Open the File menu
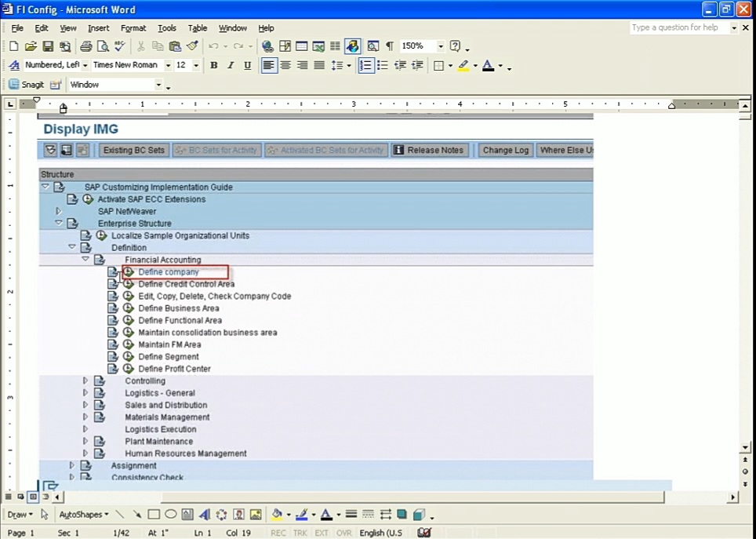This screenshot has width=756, height=539. (x=17, y=28)
